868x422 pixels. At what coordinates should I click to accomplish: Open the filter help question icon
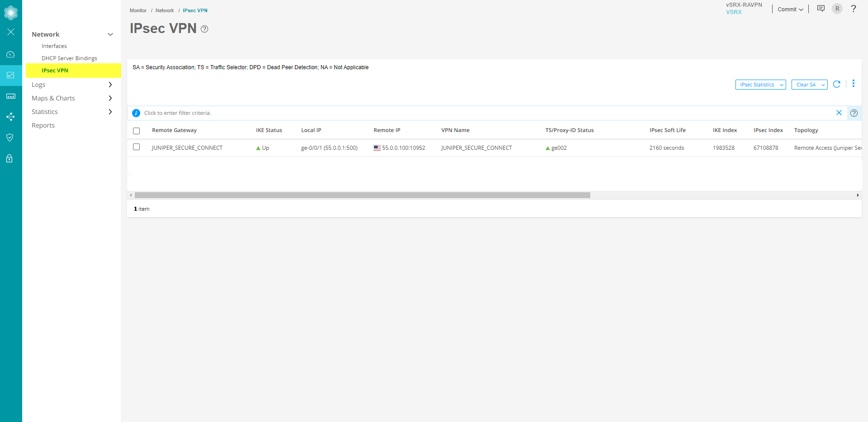click(x=854, y=113)
